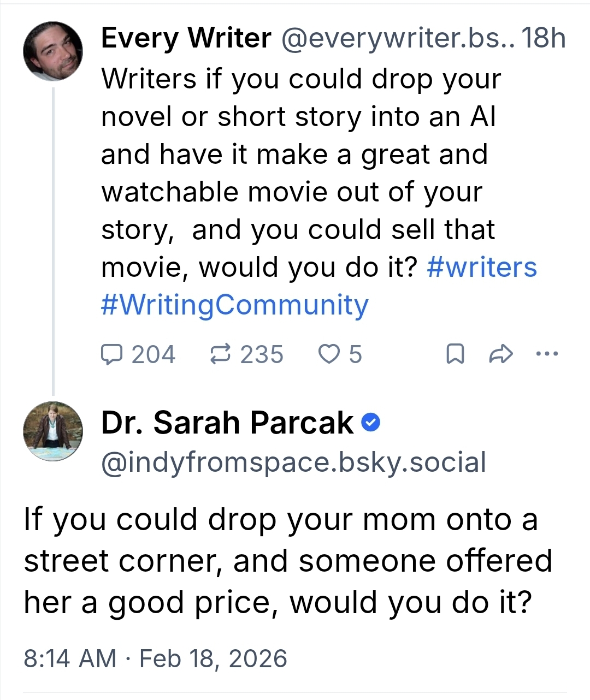Click the reply speech bubble icon
This screenshot has width=590, height=700.
point(112,354)
